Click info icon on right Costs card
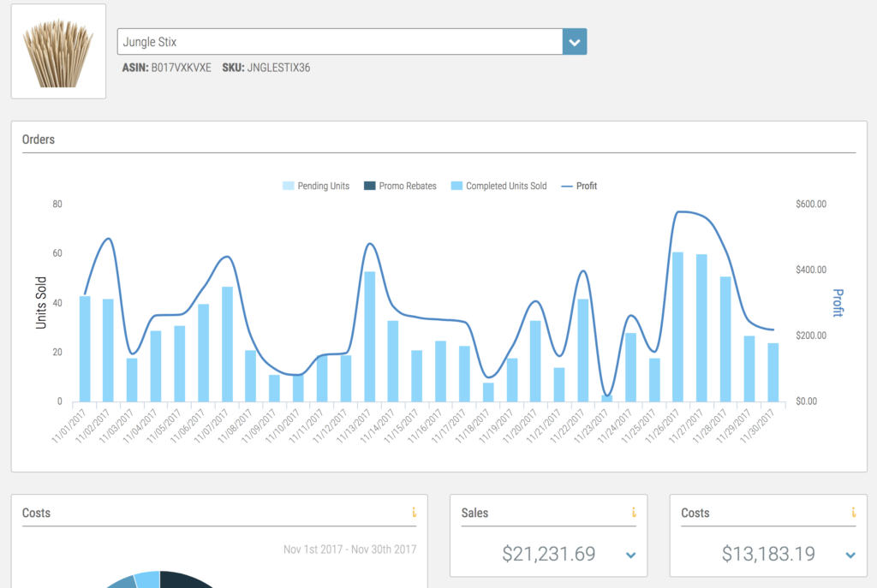The width and height of the screenshot is (877, 588). click(852, 513)
